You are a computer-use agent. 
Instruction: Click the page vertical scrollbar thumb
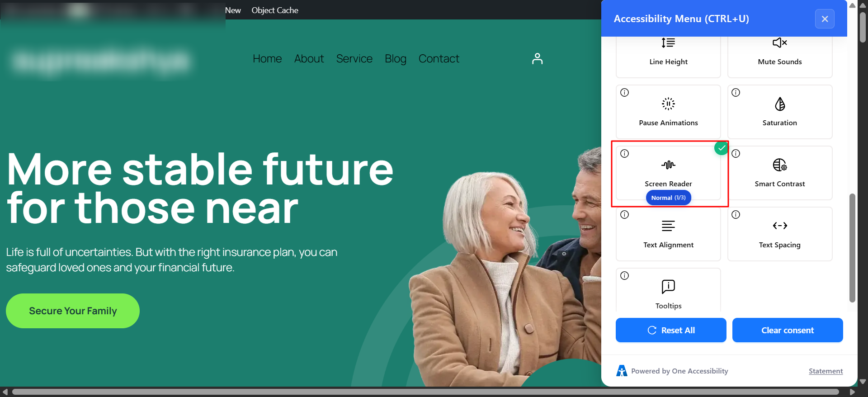click(x=863, y=27)
